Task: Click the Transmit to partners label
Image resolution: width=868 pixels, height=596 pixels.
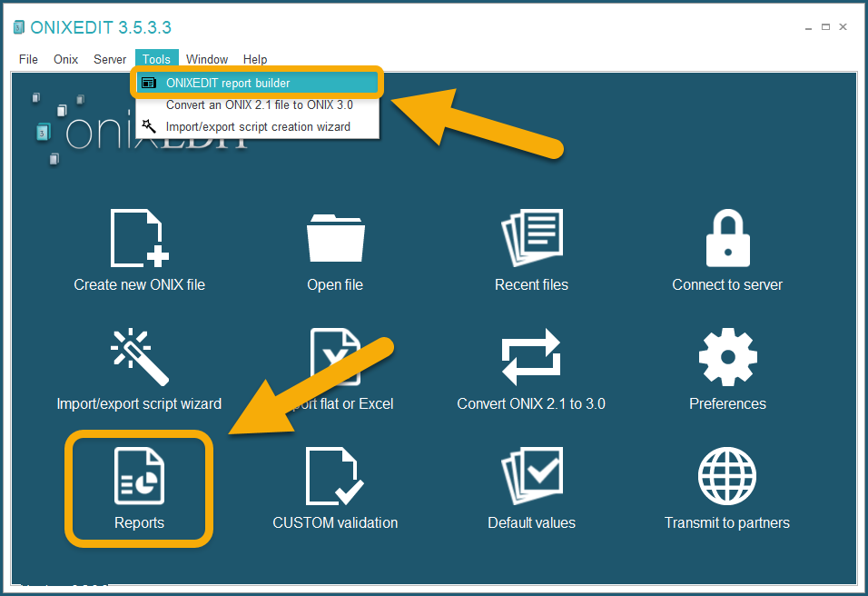Action: tap(727, 523)
